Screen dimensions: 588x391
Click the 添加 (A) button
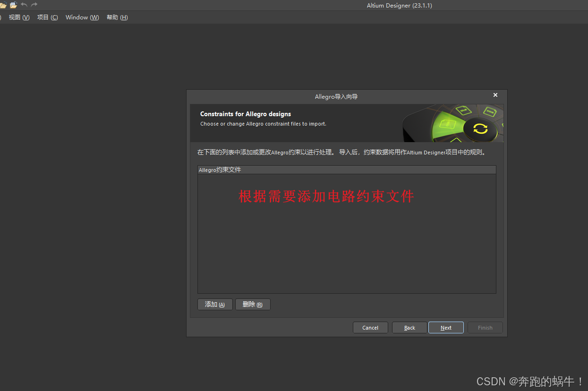215,305
